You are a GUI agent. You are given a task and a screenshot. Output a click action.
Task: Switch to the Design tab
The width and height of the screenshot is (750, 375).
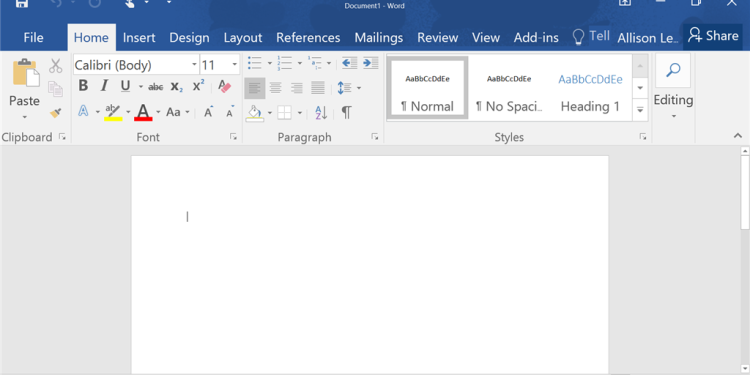[x=189, y=38]
